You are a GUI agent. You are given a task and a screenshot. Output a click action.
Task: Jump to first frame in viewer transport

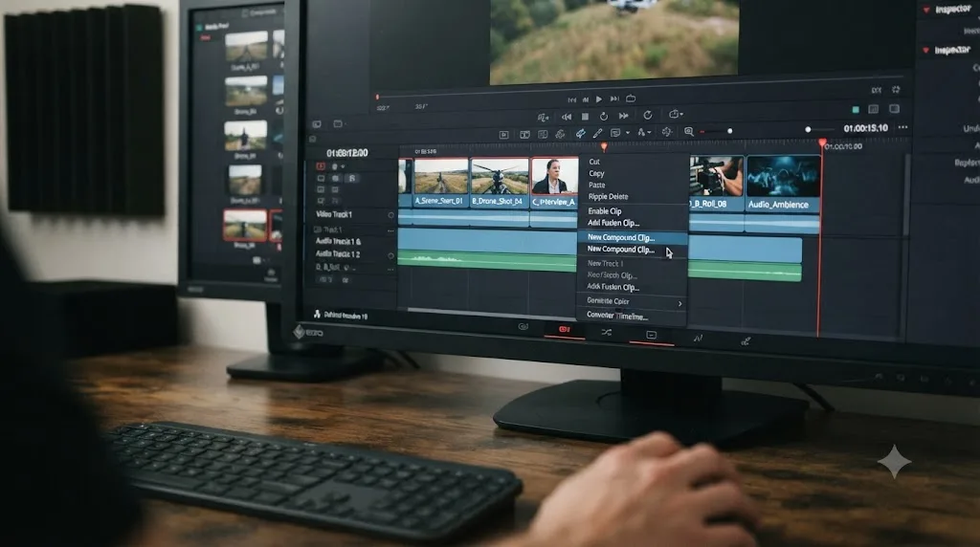[x=572, y=99]
